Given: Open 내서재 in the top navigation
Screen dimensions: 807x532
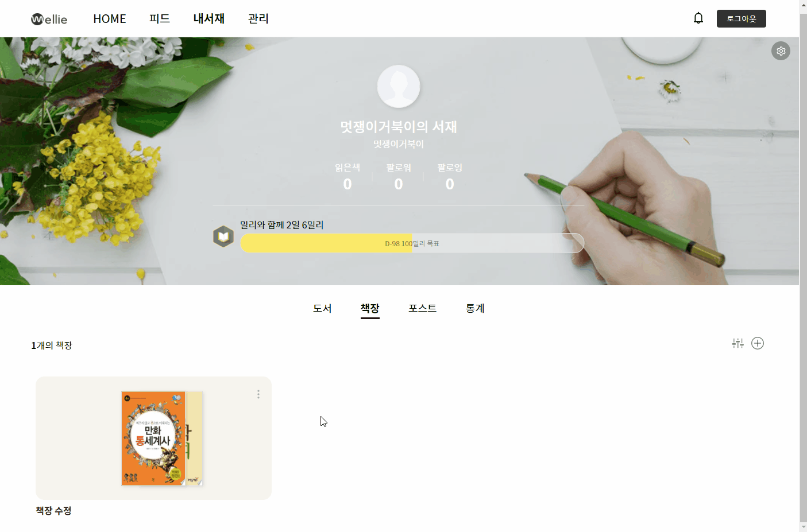Looking at the screenshot, I should point(209,19).
